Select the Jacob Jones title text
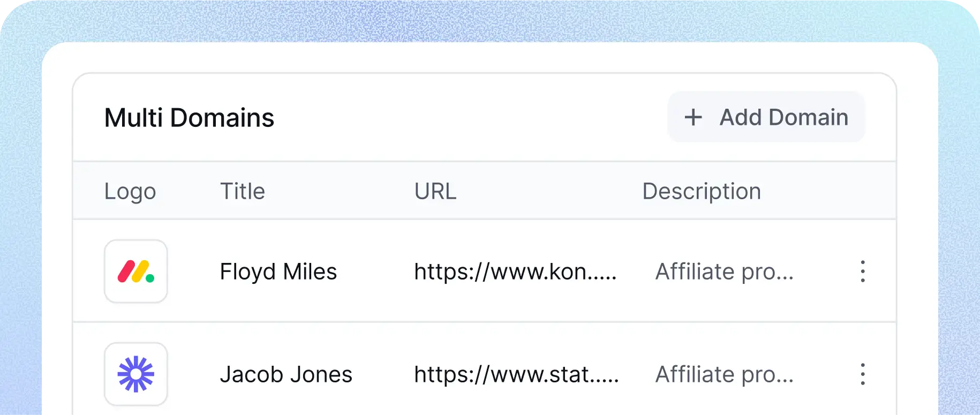The height and width of the screenshot is (415, 980). [286, 374]
